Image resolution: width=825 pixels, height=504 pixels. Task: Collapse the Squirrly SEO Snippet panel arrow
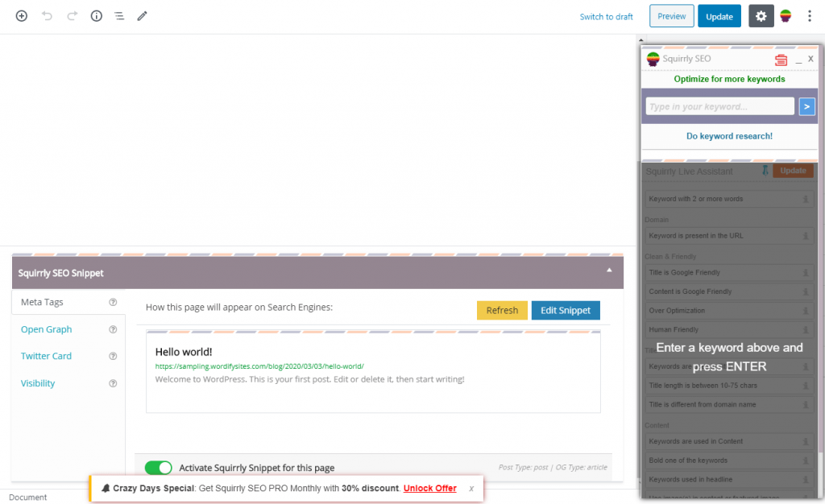click(609, 271)
